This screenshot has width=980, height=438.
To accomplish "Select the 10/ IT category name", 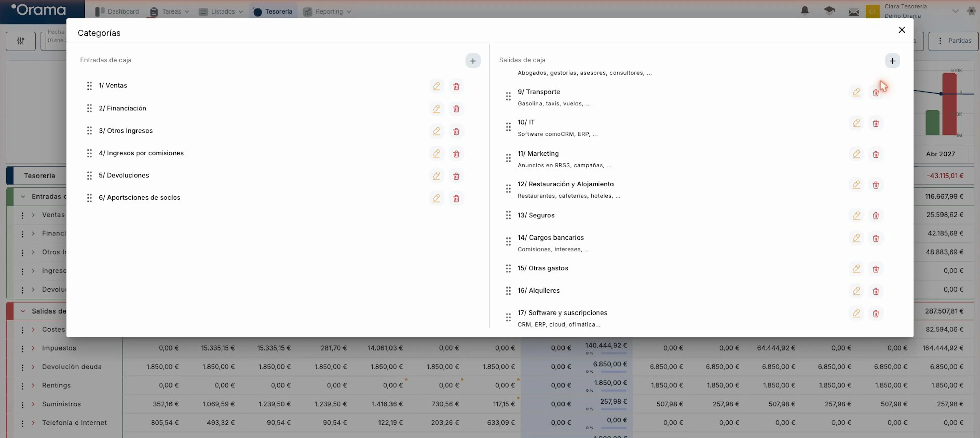I will click(x=526, y=122).
